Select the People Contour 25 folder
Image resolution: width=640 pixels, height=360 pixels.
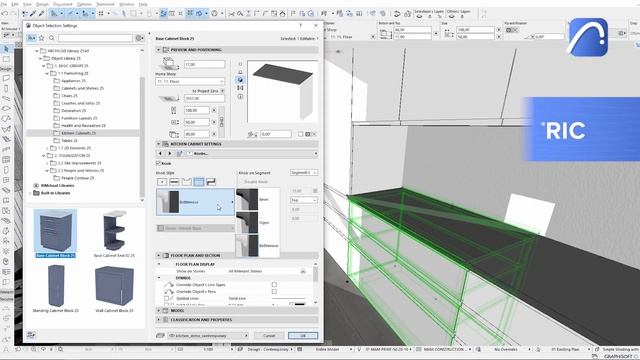coord(74,178)
